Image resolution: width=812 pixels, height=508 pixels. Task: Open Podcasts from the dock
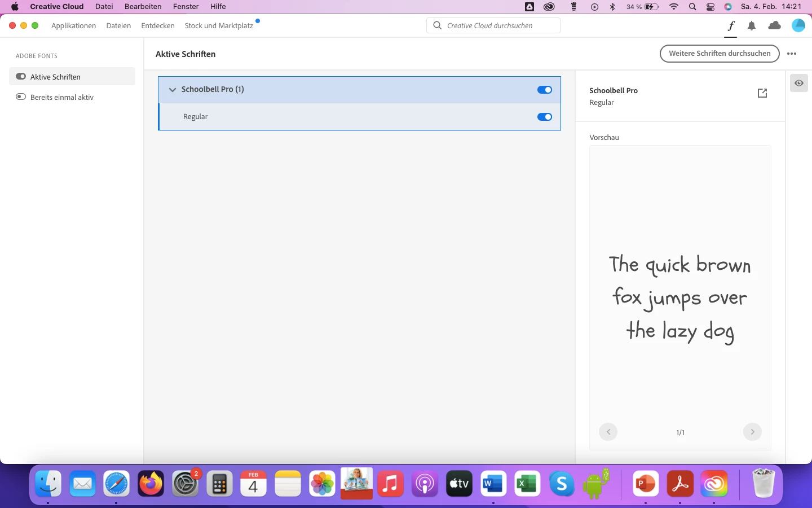425,484
